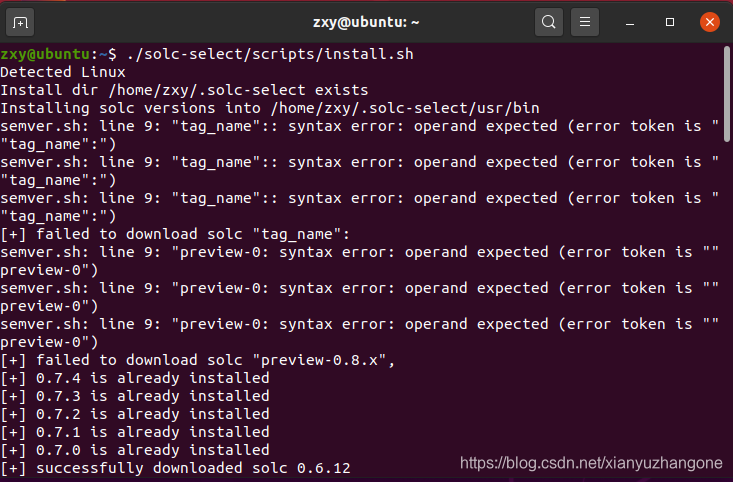Click the failed 'tag_name' download line
Screen dimensions: 733x482
click(175, 234)
